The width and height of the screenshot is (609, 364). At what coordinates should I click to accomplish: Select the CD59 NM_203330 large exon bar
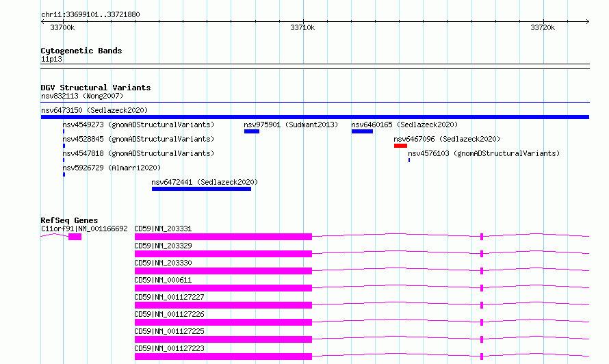tap(223, 271)
